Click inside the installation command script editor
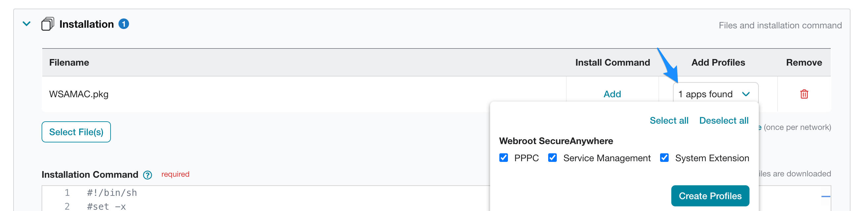Image resolution: width=868 pixels, height=211 pixels. (x=236, y=198)
